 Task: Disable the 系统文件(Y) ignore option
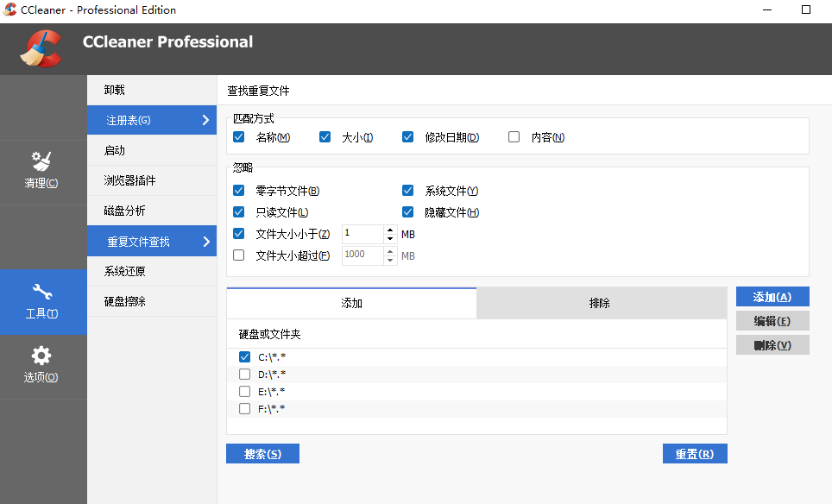point(407,190)
